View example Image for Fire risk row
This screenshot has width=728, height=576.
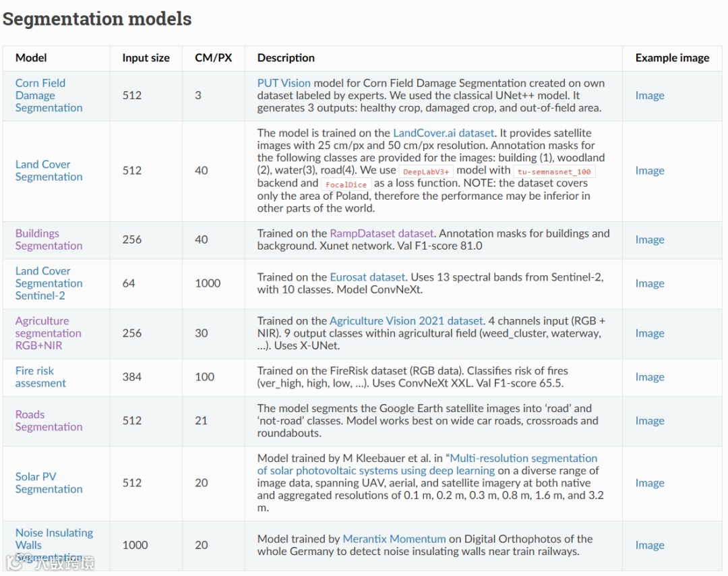tap(650, 377)
